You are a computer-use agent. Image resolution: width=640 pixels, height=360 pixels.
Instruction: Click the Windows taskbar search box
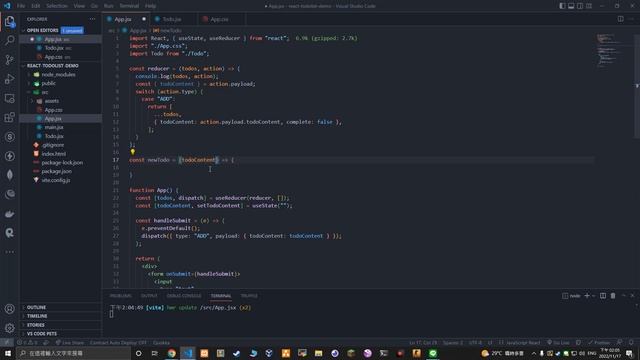tap(73, 353)
